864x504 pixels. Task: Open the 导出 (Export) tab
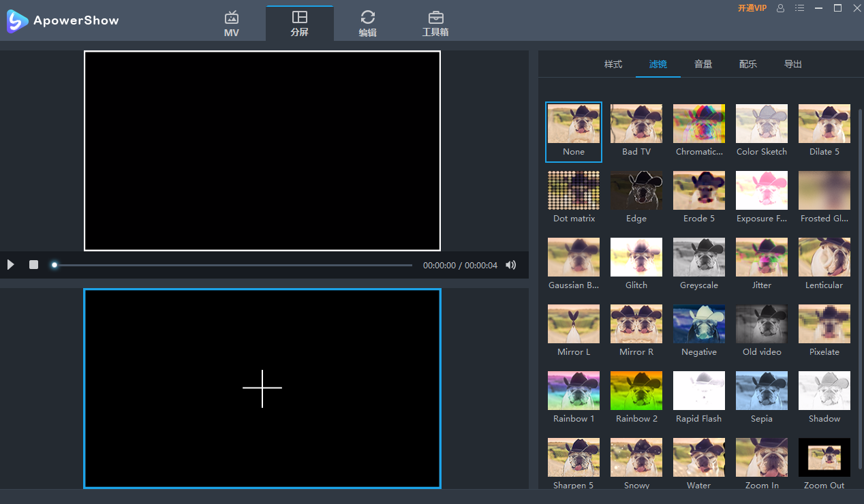[x=792, y=64]
